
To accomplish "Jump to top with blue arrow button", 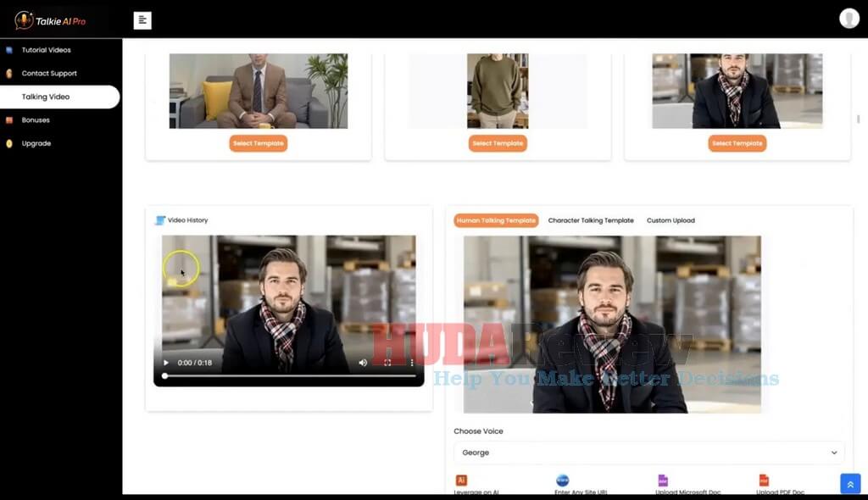I will click(850, 484).
